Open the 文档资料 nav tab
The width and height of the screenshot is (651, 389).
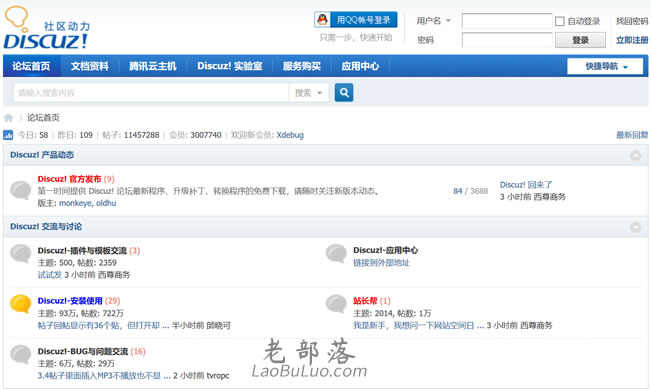[90, 66]
